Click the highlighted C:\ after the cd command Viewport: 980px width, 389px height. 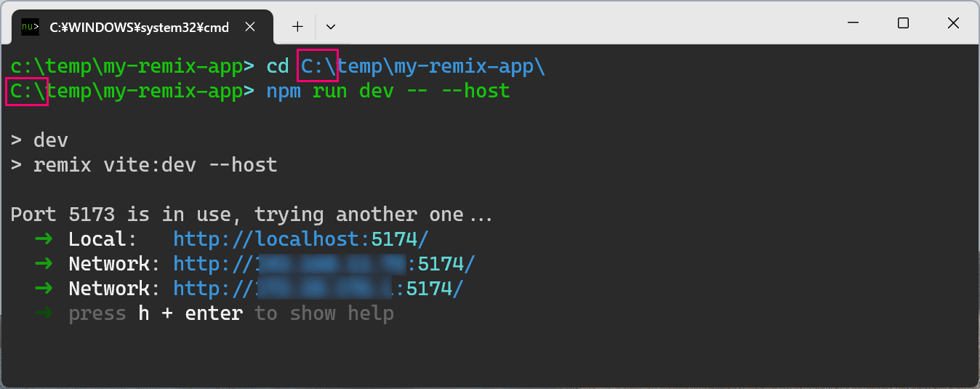point(318,65)
